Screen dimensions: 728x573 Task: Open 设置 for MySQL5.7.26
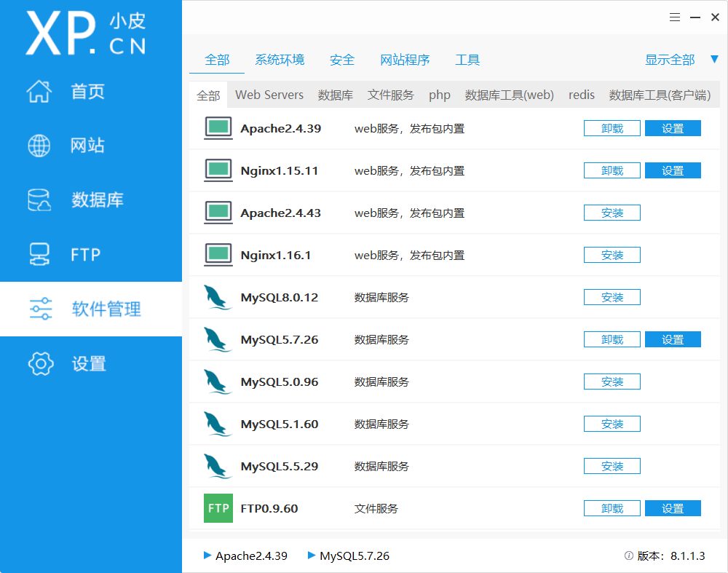click(673, 339)
